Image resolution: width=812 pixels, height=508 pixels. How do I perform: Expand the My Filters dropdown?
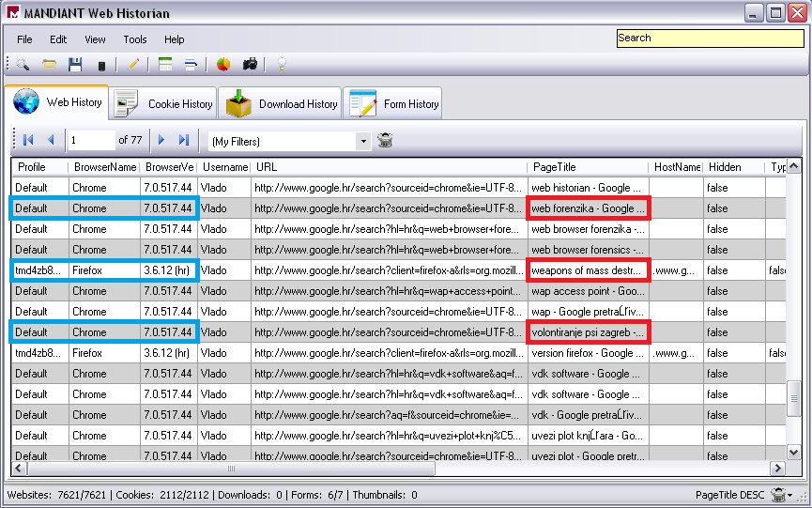pos(363,141)
